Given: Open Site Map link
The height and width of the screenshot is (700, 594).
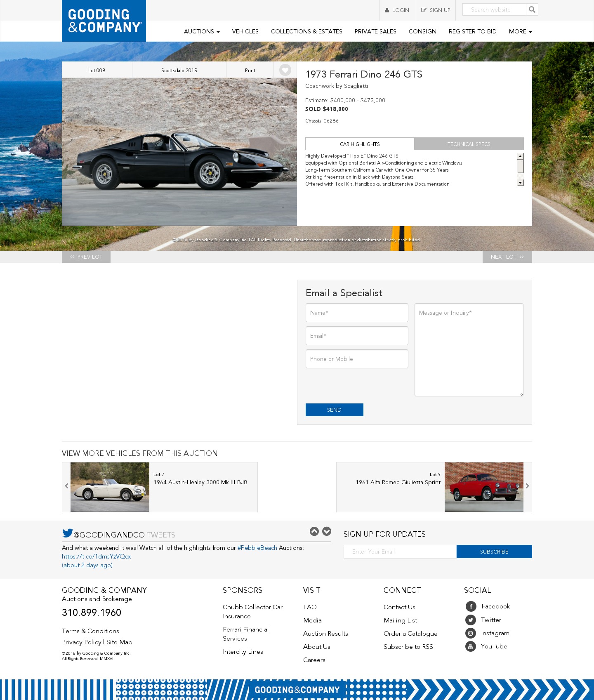Looking at the screenshot, I should [x=119, y=642].
